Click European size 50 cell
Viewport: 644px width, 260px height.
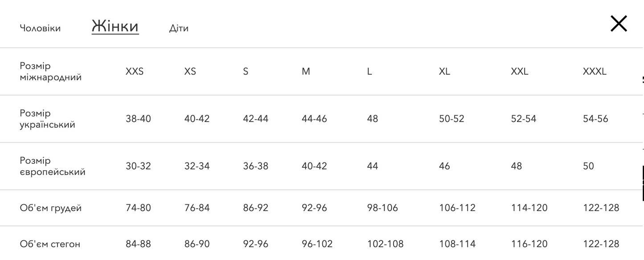[588, 166]
